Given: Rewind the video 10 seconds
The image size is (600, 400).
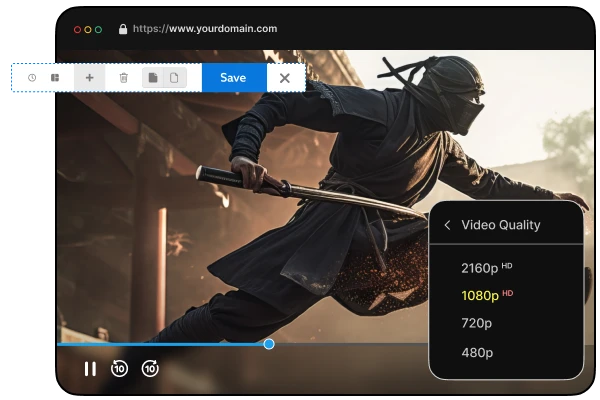Looking at the screenshot, I should [119, 369].
